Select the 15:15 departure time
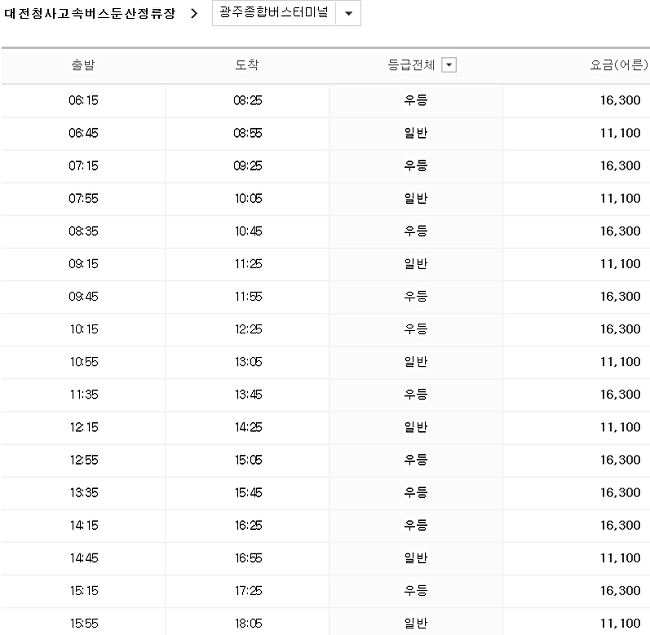The width and height of the screenshot is (650, 635). (84, 591)
